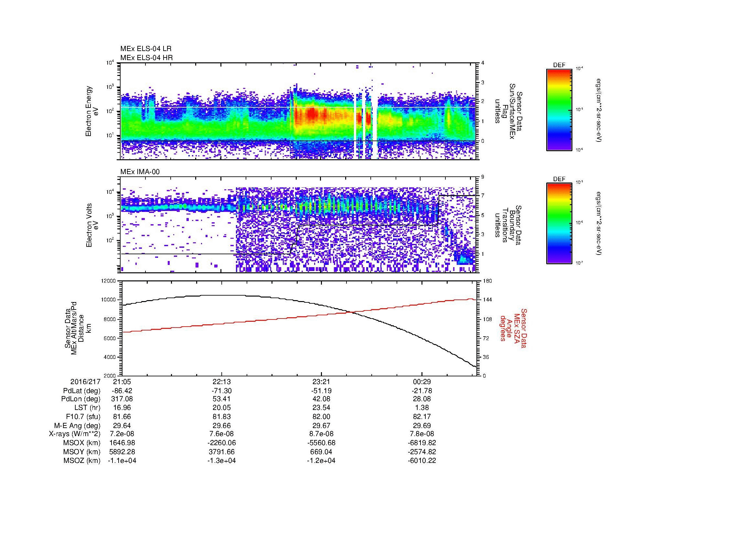Click the 'X-rays (W/m**2)' row label
Viewport: 756px width, 534px height.
click(x=74, y=434)
